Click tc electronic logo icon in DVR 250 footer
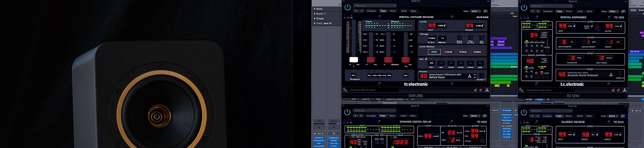The image size is (644, 148). click(x=487, y=90)
